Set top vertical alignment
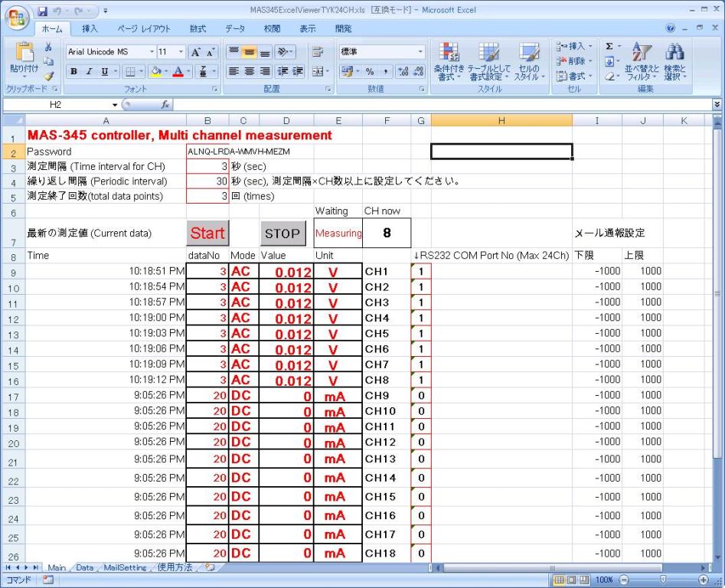The width and height of the screenshot is (725, 588). coord(234,52)
